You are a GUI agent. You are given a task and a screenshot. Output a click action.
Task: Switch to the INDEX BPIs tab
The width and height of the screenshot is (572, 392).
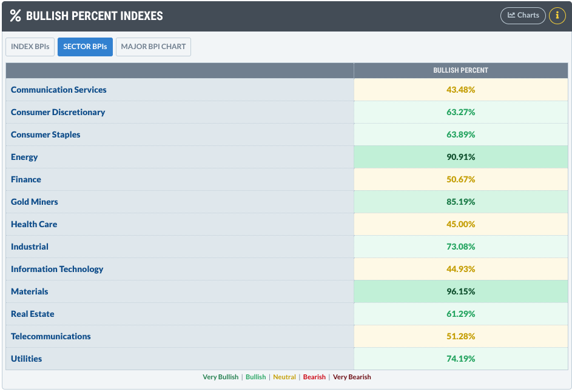(30, 47)
